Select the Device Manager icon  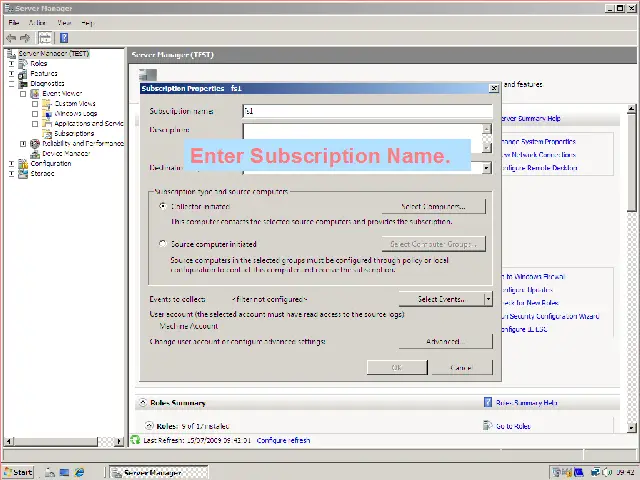35,153
